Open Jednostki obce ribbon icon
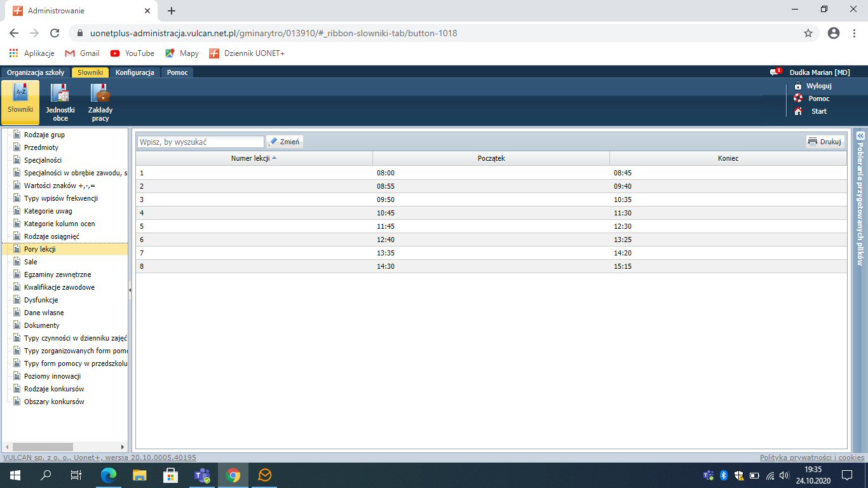This screenshot has height=488, width=868. point(60,94)
